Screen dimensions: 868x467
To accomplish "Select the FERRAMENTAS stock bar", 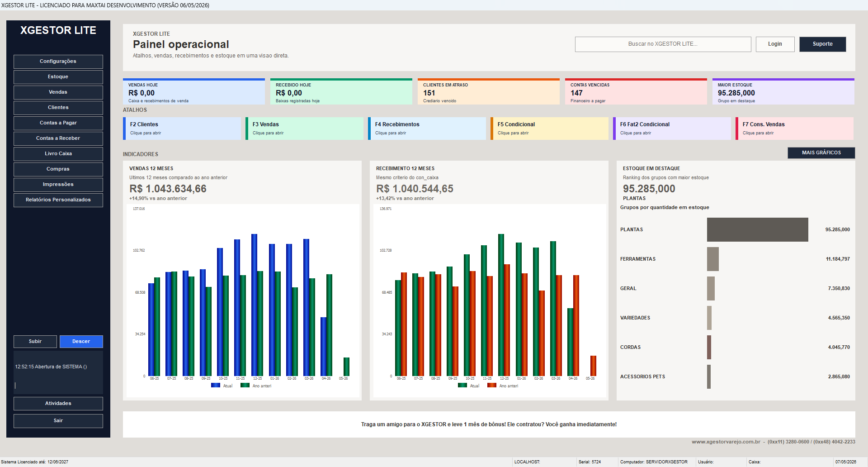I will (713, 259).
